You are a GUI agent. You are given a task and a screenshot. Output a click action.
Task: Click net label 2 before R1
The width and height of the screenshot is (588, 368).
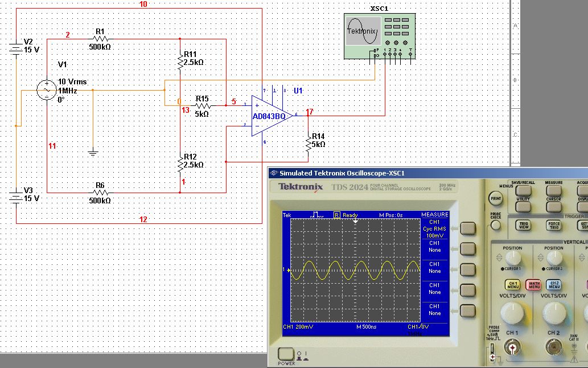click(x=68, y=35)
